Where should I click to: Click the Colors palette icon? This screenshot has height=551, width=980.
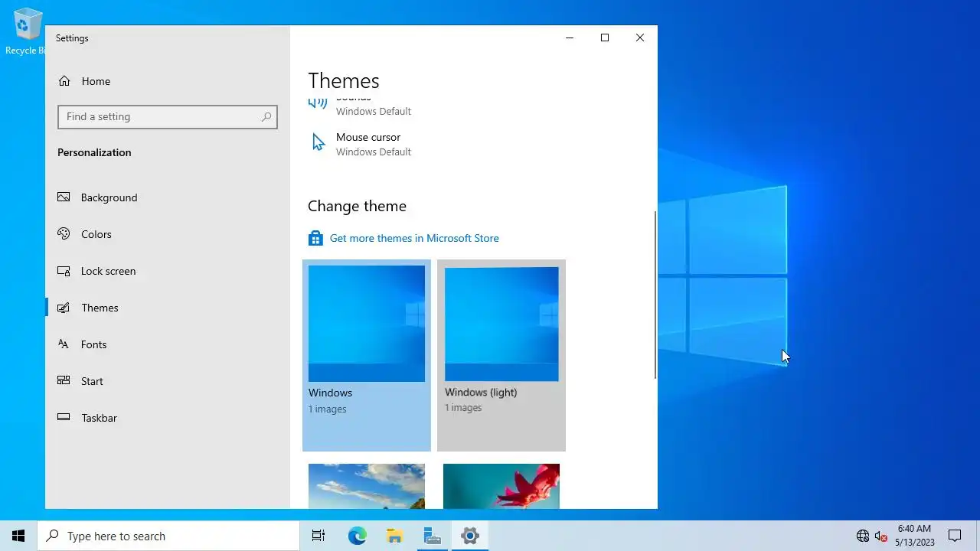[x=64, y=234]
